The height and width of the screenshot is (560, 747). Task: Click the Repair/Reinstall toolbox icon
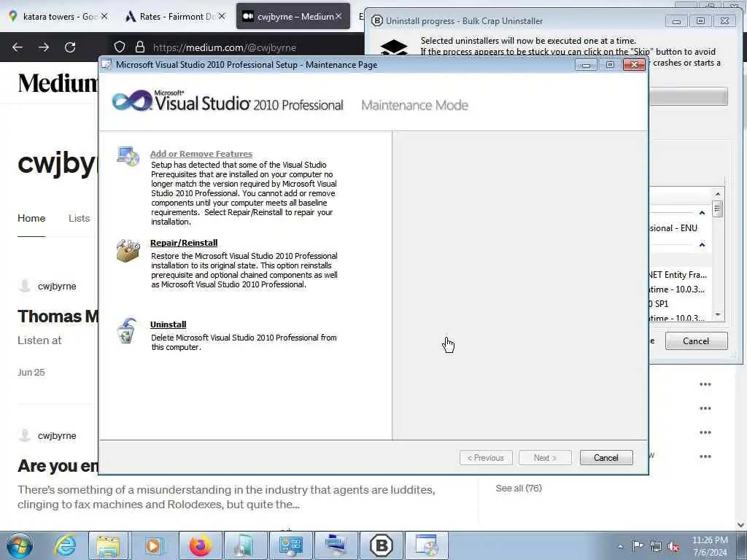(128, 250)
